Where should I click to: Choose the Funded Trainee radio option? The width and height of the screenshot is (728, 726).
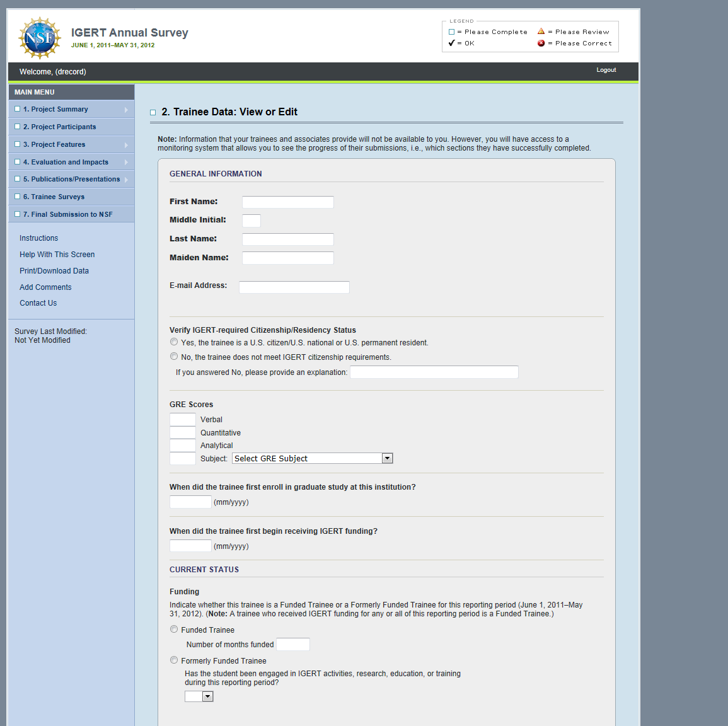174,630
